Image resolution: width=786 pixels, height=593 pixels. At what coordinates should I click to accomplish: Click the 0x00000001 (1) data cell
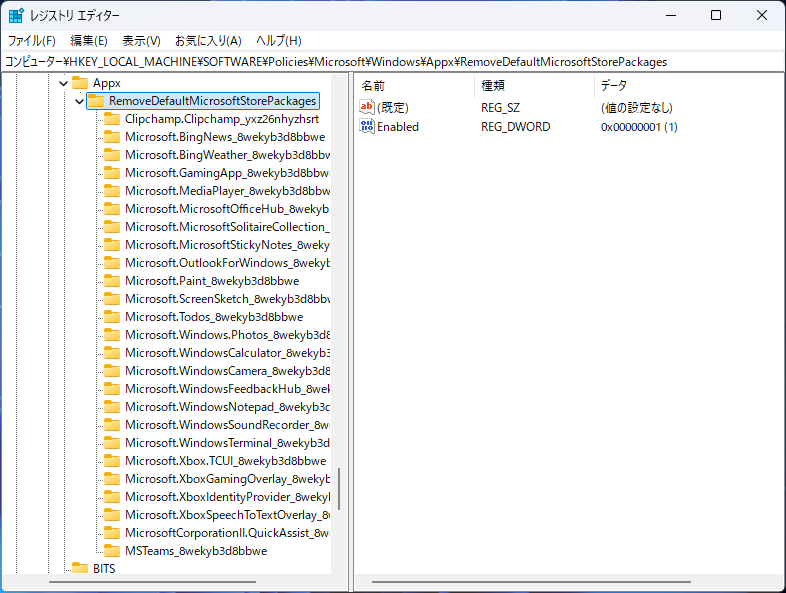(x=639, y=127)
